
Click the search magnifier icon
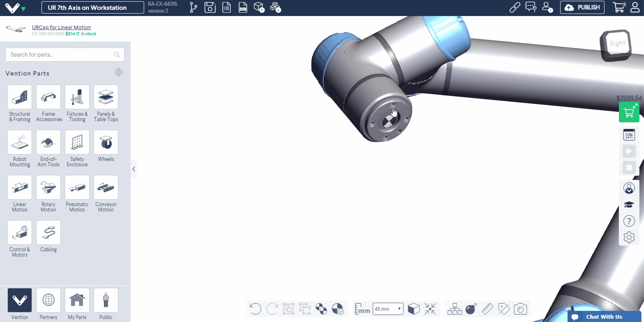click(117, 55)
